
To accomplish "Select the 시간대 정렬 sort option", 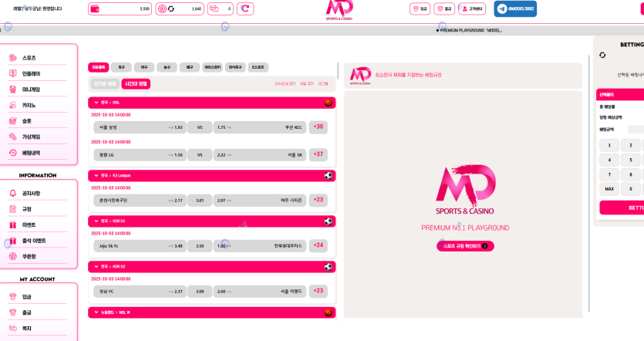I will pos(136,84).
